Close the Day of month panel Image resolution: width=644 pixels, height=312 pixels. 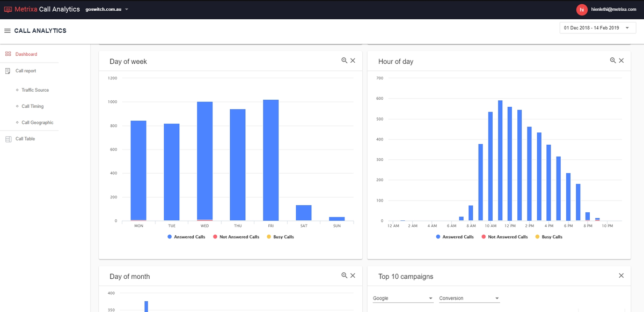tap(353, 276)
